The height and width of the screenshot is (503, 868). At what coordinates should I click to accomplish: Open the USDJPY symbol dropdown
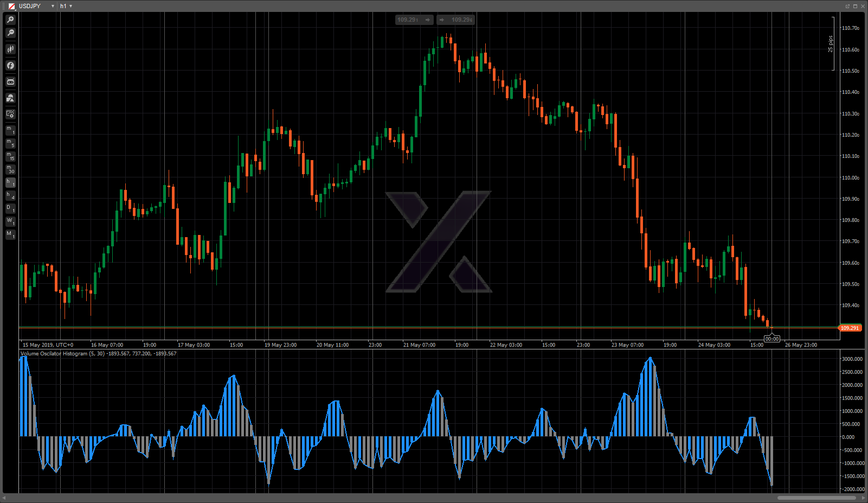pyautogui.click(x=53, y=6)
